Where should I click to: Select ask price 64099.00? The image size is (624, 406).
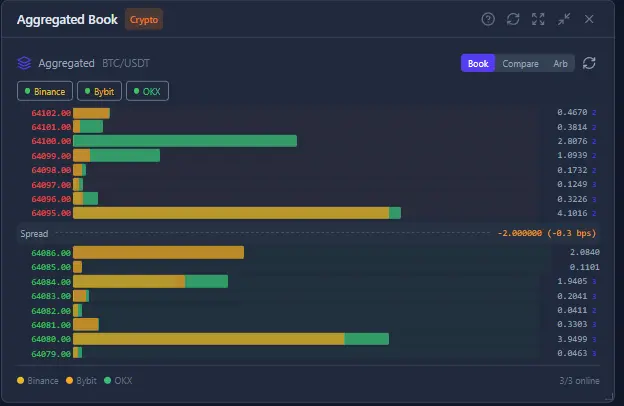point(51,156)
